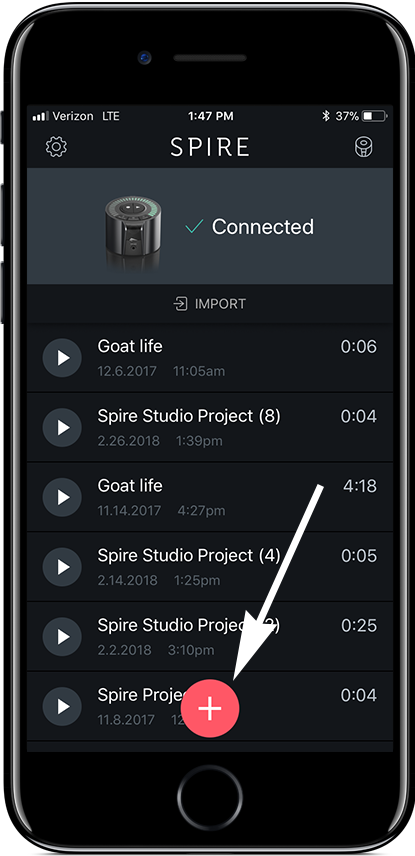Tap the Spire device icon top right

pos(364,147)
